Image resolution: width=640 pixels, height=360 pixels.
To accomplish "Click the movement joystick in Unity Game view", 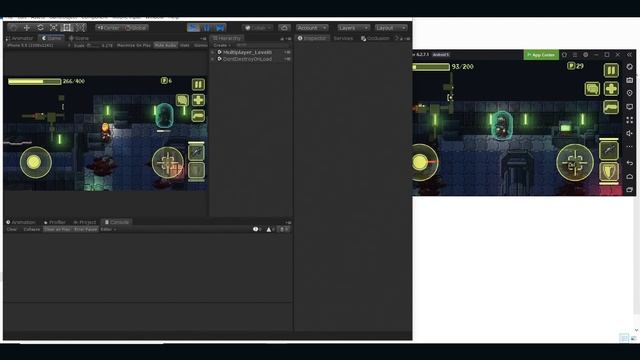I will [36, 162].
